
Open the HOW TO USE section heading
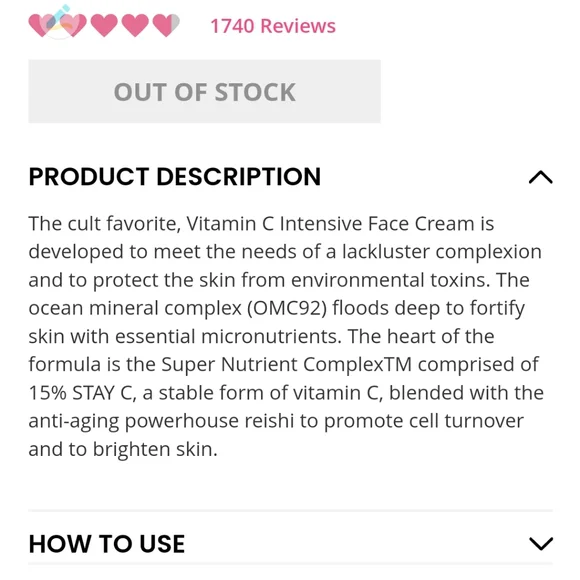click(107, 544)
